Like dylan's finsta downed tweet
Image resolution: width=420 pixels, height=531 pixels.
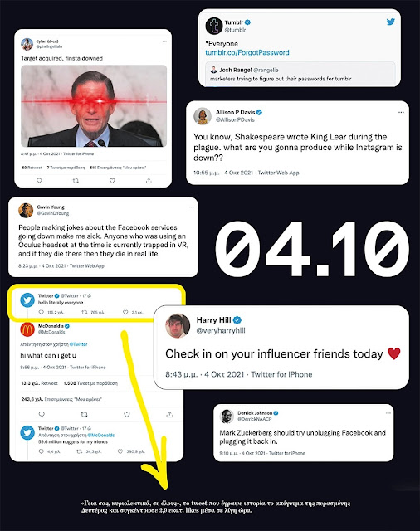pos(112,181)
